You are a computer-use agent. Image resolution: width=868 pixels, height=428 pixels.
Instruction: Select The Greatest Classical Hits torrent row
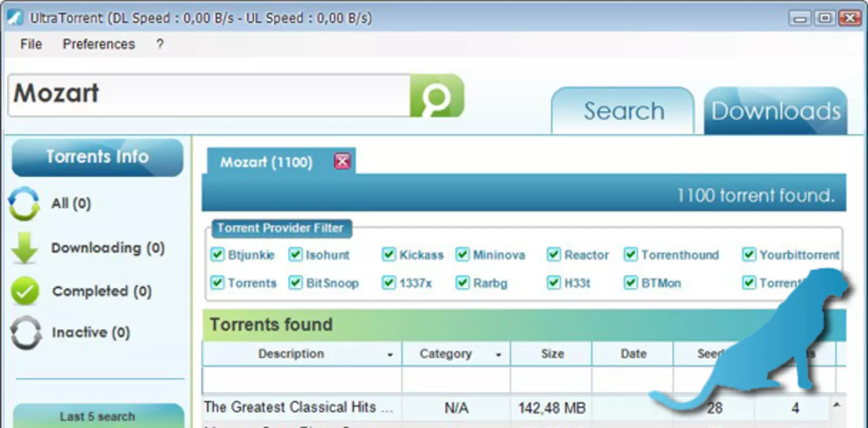pyautogui.click(x=517, y=408)
